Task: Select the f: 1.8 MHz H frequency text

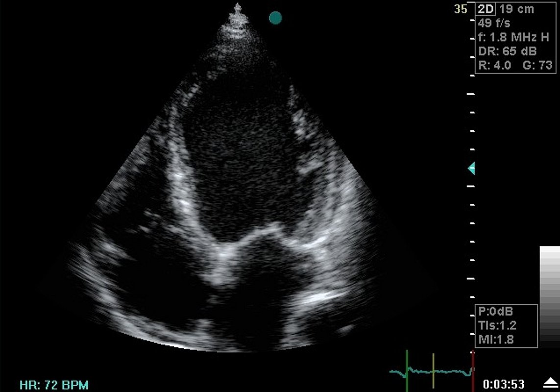Action: click(x=513, y=37)
